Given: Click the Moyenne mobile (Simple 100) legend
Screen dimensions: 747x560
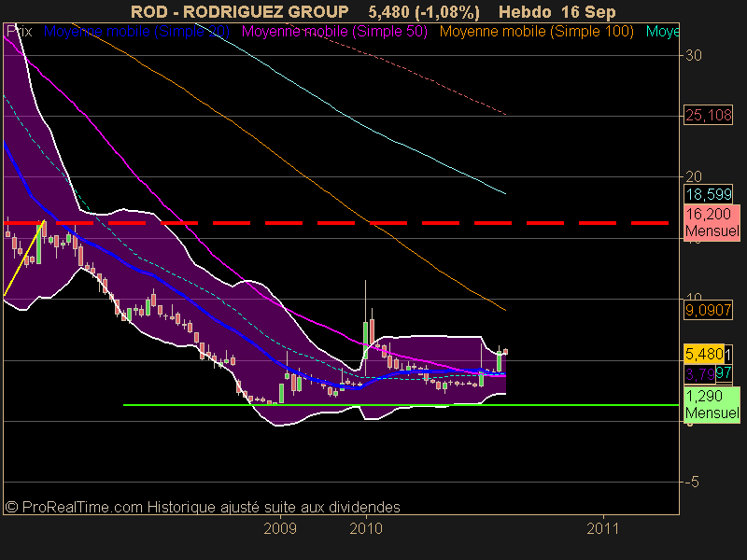Looking at the screenshot, I should [536, 32].
